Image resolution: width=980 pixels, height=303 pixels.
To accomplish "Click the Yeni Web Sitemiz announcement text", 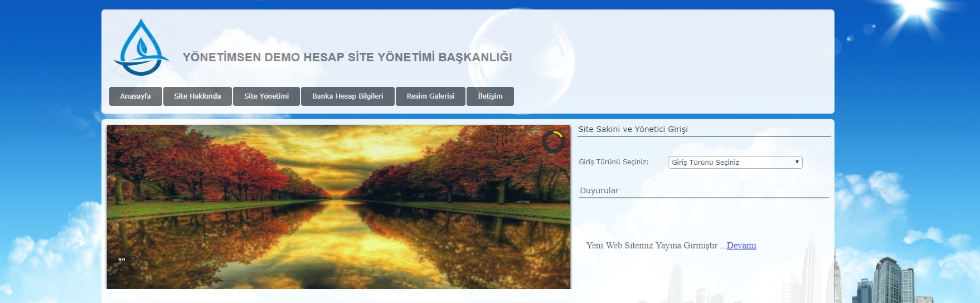I will click(652, 246).
